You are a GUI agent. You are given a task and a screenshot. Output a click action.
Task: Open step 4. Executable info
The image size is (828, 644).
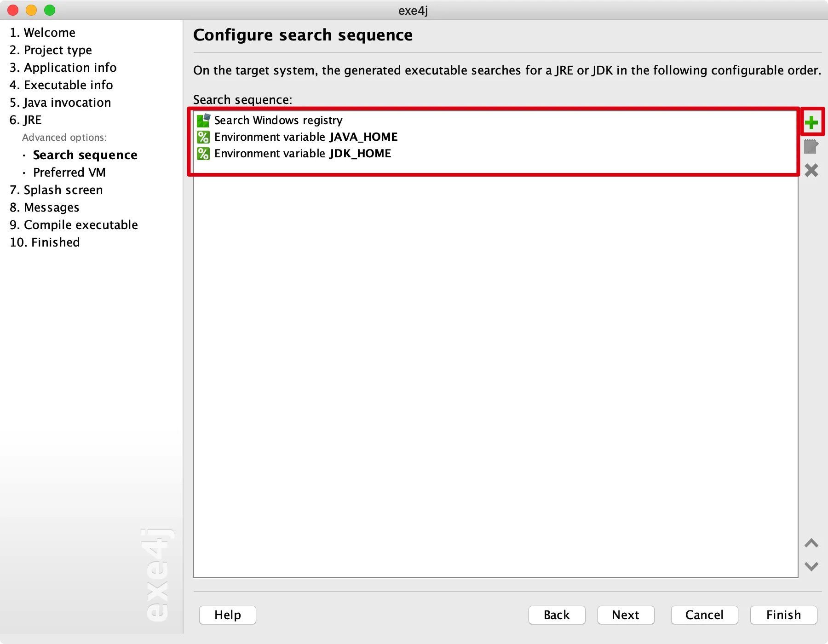click(61, 85)
